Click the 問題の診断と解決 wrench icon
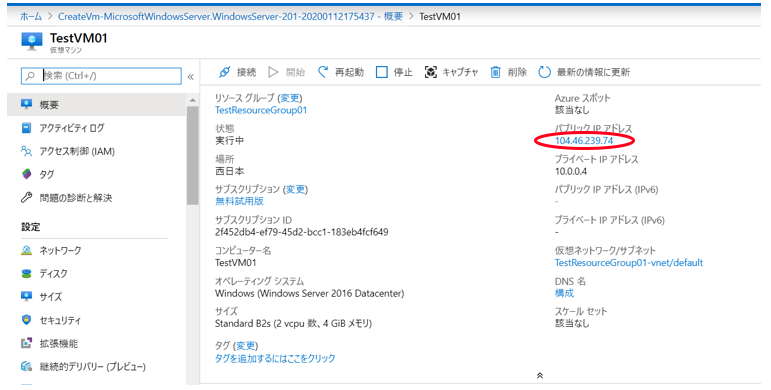This screenshot has width=771, height=390. point(27,198)
